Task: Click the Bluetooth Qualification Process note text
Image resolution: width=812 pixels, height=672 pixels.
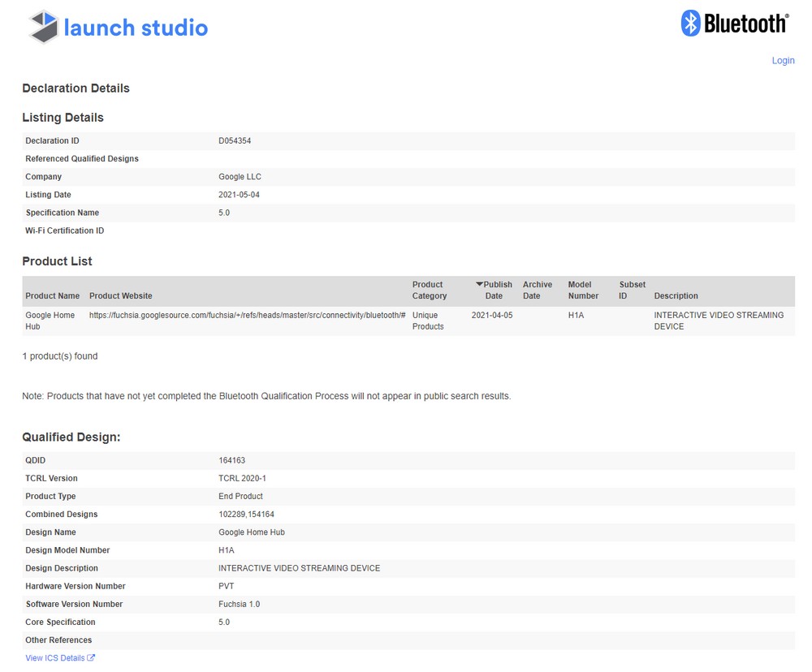Action: (266, 395)
